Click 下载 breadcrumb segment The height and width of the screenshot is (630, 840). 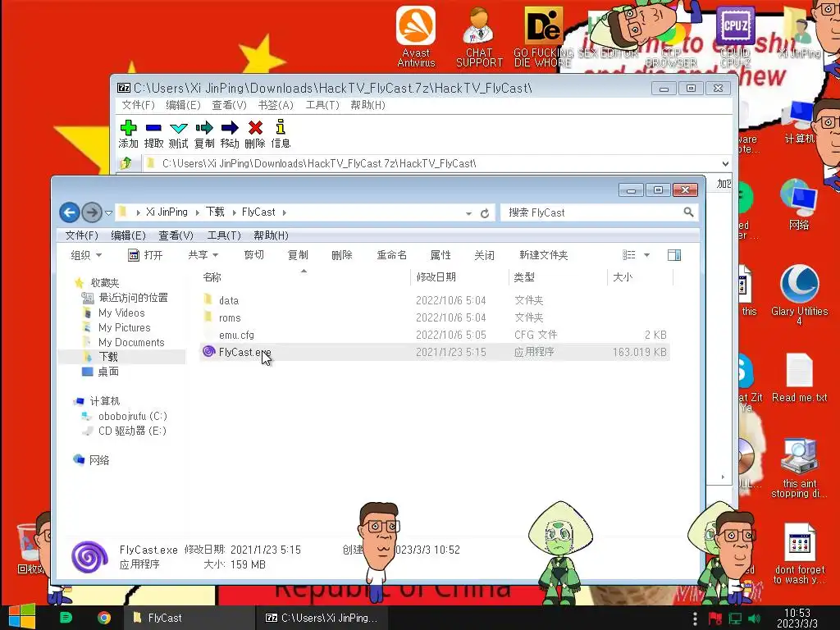[x=216, y=212]
